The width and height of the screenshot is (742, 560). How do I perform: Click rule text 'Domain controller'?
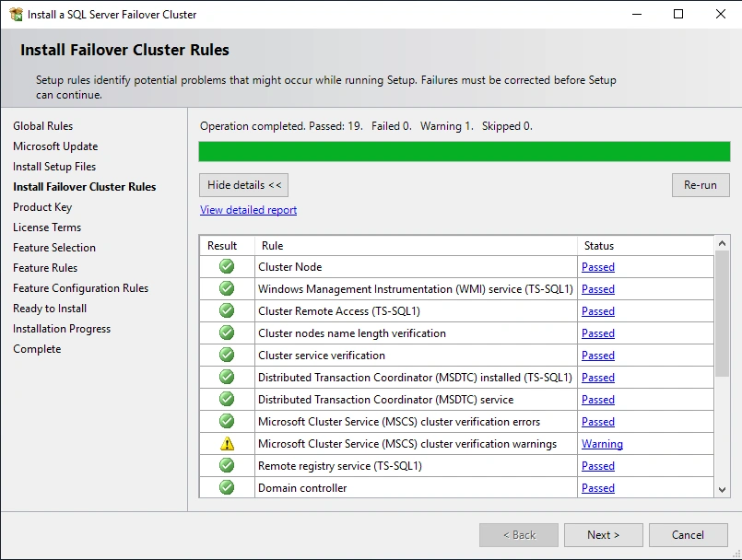[302, 487]
